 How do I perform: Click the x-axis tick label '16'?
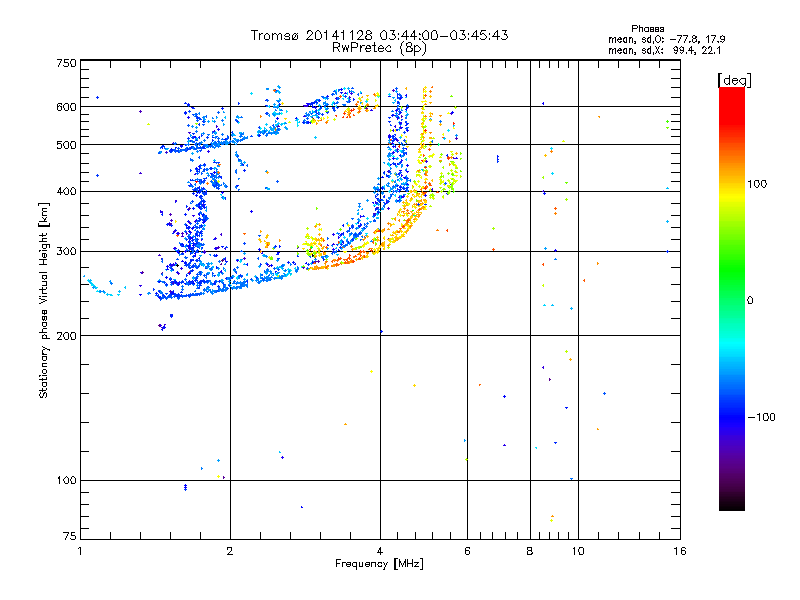coord(680,551)
